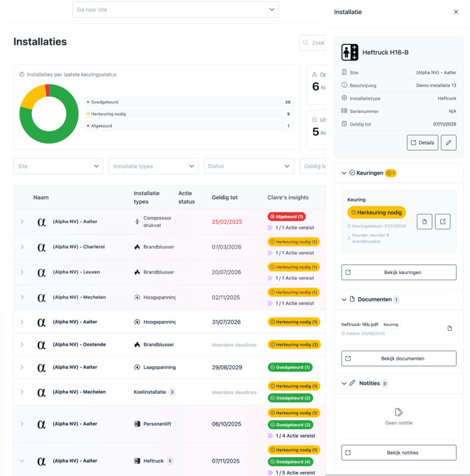The height and width of the screenshot is (476, 470).
Task: Collapse the Documenten section
Action: pyautogui.click(x=344, y=299)
